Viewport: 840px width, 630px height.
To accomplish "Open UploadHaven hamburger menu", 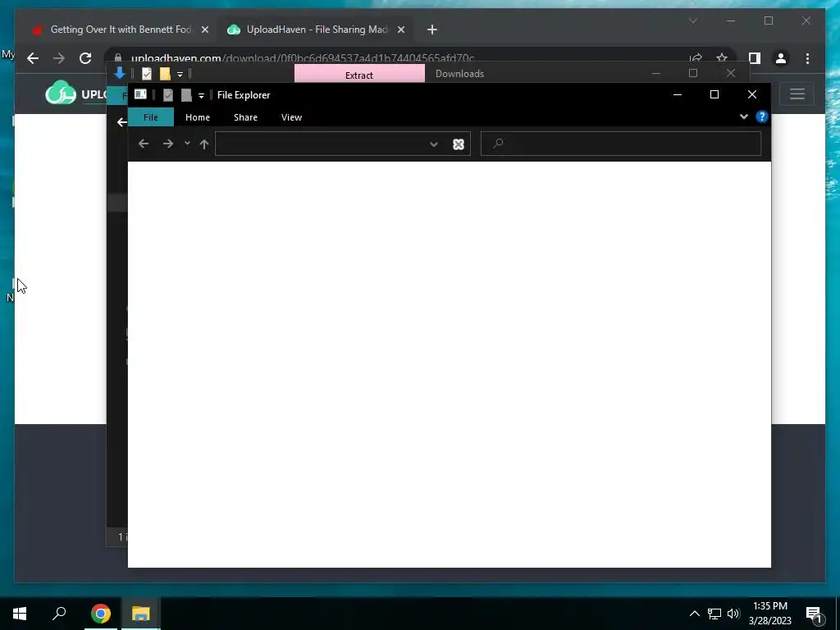I will [797, 94].
